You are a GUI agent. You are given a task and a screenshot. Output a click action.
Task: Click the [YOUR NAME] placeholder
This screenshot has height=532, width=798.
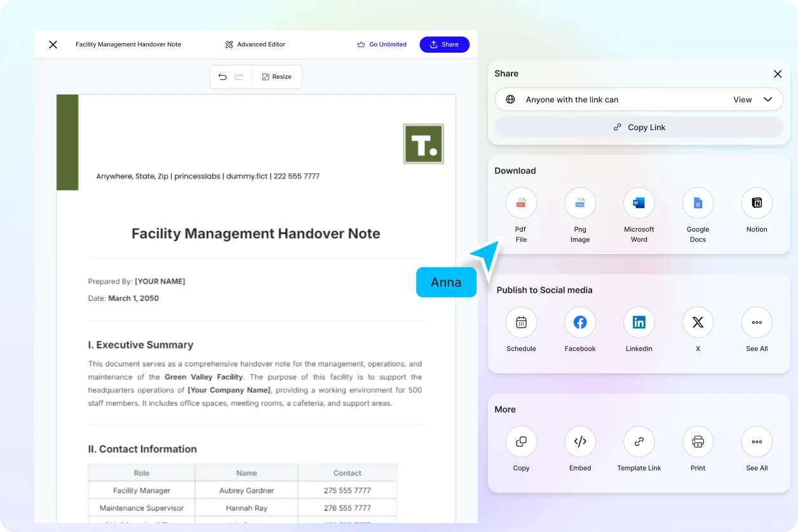[x=160, y=281]
